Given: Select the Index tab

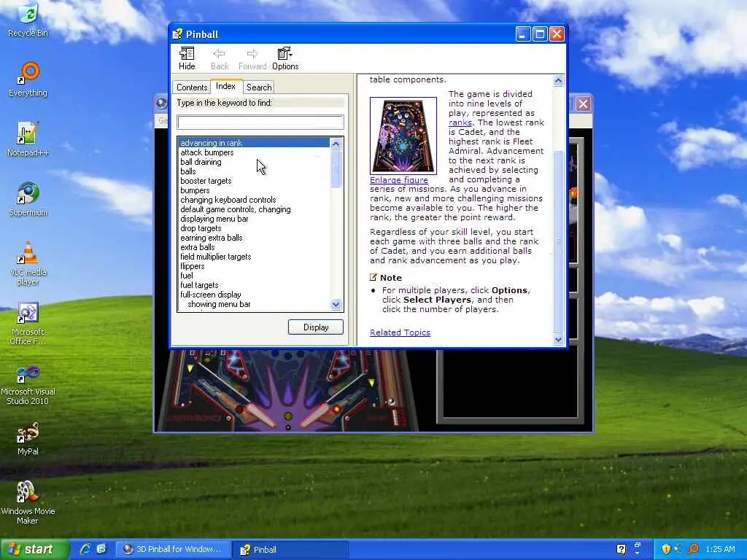Looking at the screenshot, I should point(226,86).
